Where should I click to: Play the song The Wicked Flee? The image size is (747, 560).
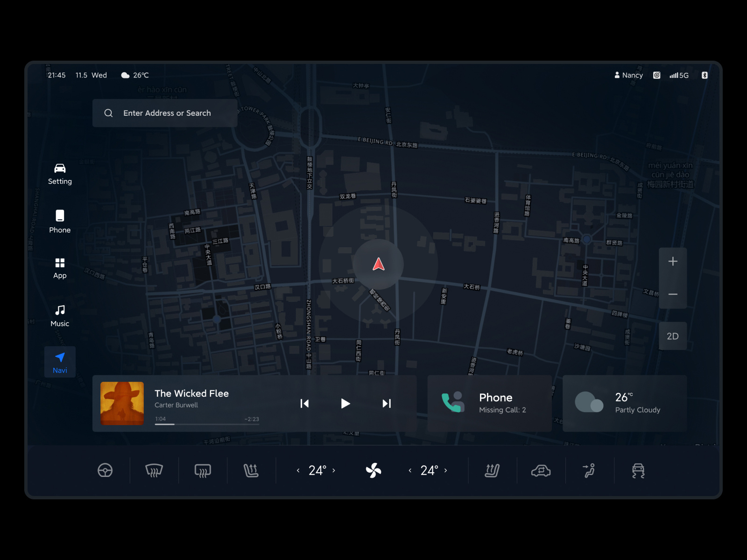tap(345, 403)
